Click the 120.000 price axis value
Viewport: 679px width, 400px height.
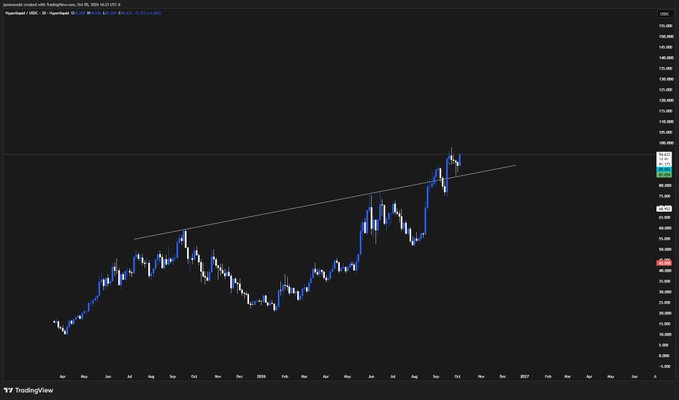(x=666, y=100)
